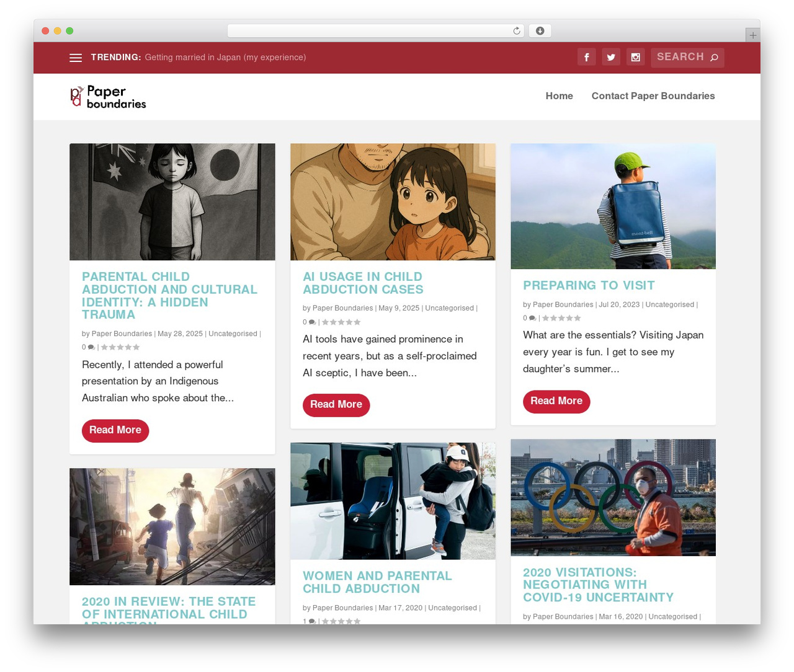
Task: Open the Instagram profile icon
Action: pos(636,57)
